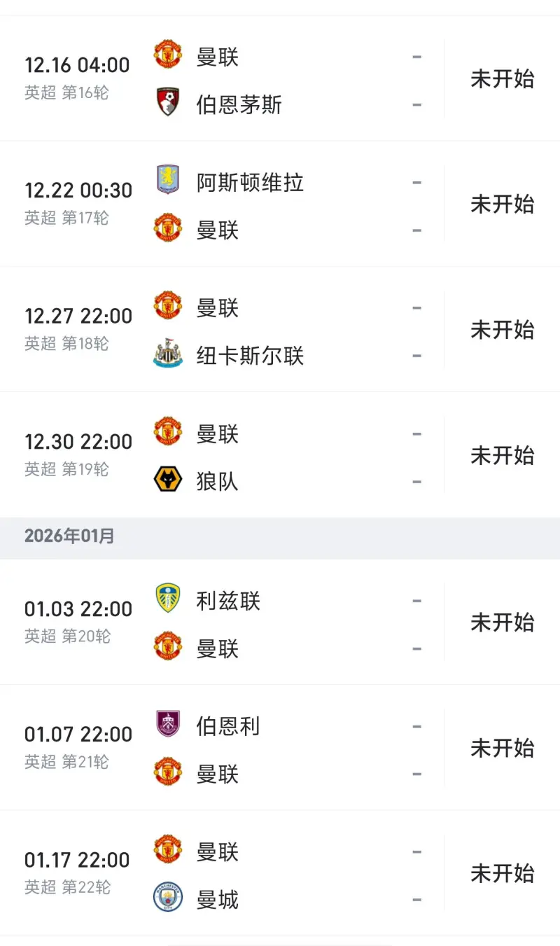Open 阿斯顿维拉 team name link
The width and height of the screenshot is (560, 946).
[x=250, y=183]
